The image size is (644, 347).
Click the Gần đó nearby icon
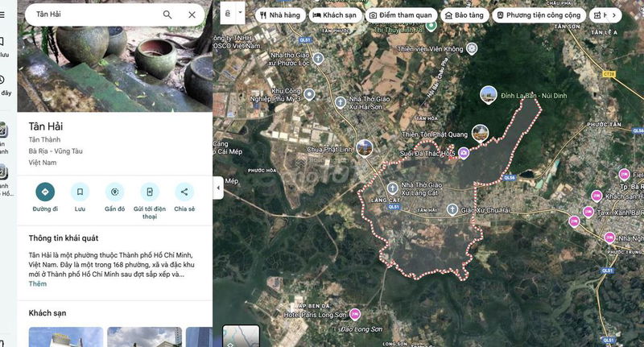coord(114,192)
